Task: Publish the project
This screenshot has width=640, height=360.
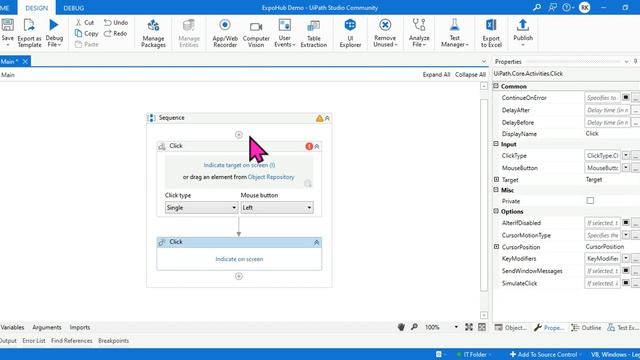Action: (523, 33)
